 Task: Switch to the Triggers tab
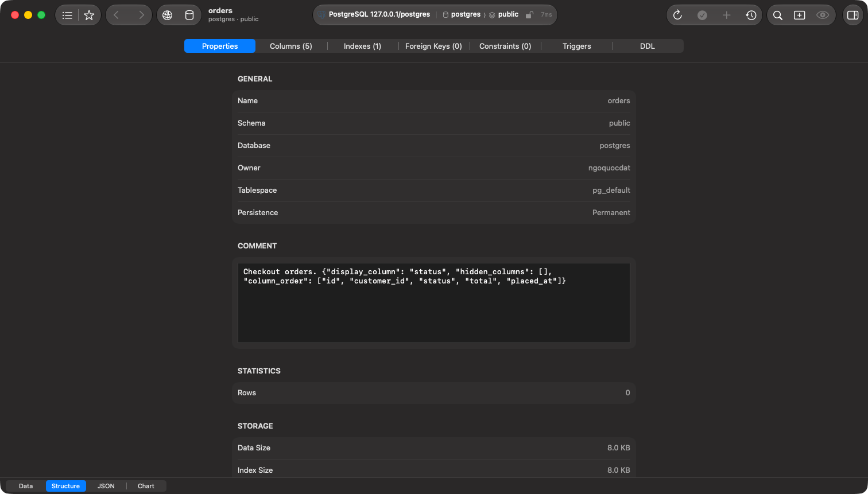pos(577,46)
